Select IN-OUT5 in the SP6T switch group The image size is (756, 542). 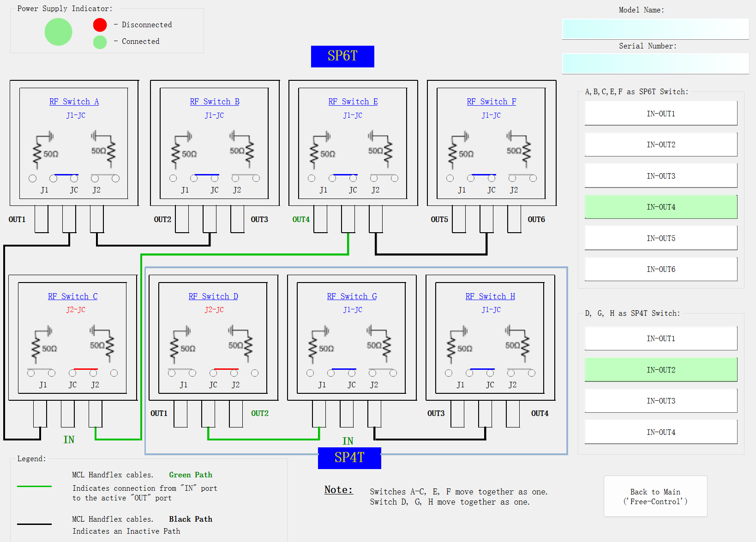pos(660,238)
